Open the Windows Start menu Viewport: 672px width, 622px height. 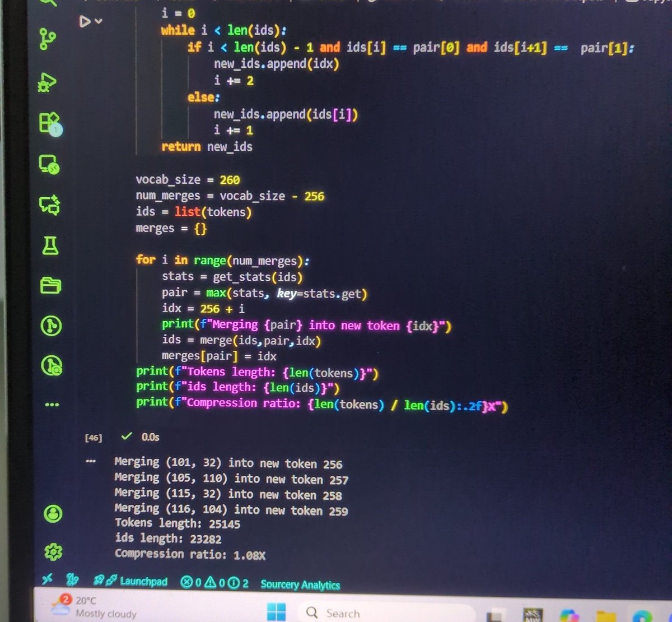(276, 611)
